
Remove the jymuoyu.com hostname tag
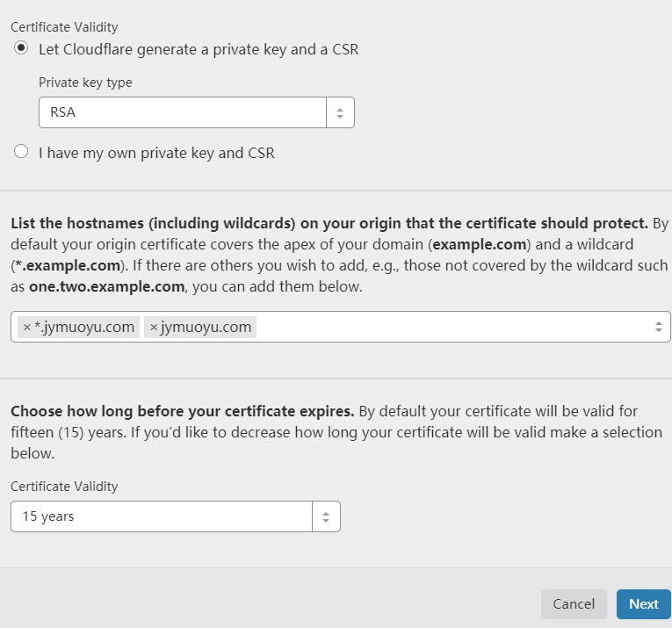[154, 328]
